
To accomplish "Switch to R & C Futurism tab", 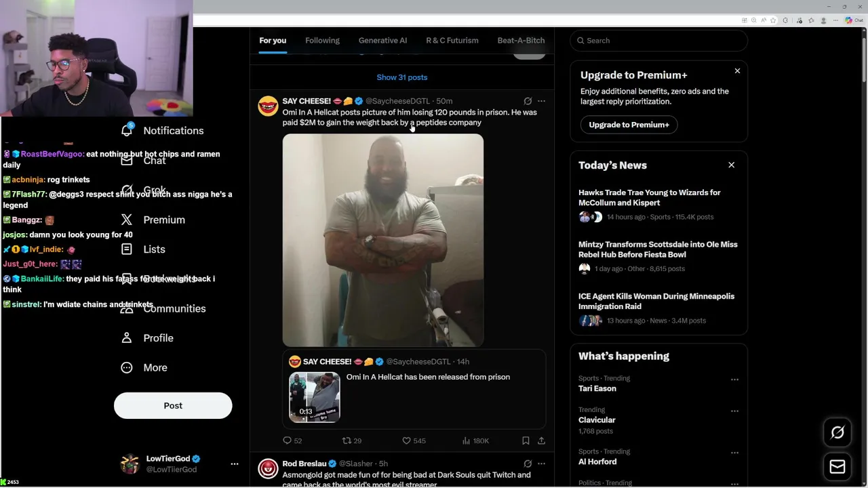I will pos(452,41).
